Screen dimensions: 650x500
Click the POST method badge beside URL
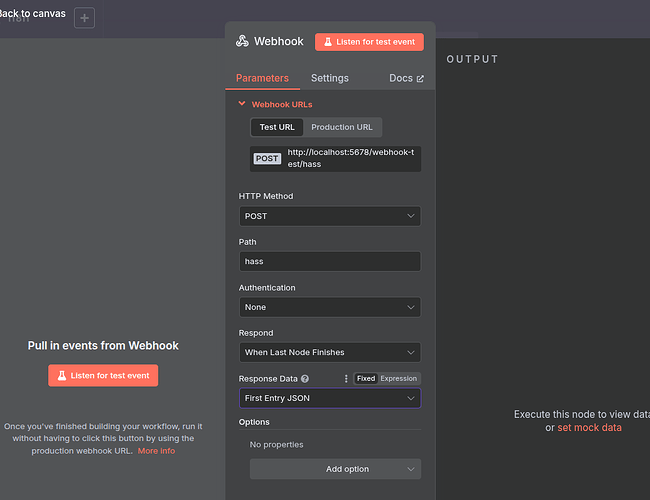267,158
